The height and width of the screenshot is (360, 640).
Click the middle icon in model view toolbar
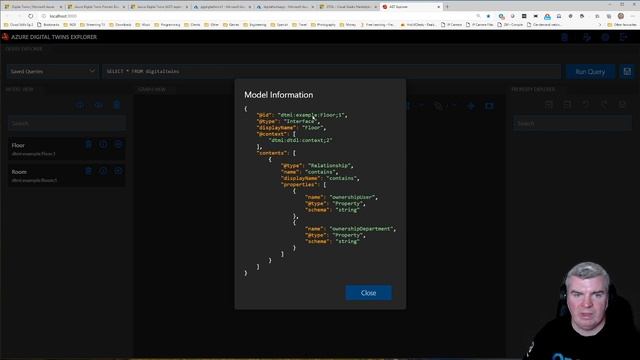tap(99, 105)
